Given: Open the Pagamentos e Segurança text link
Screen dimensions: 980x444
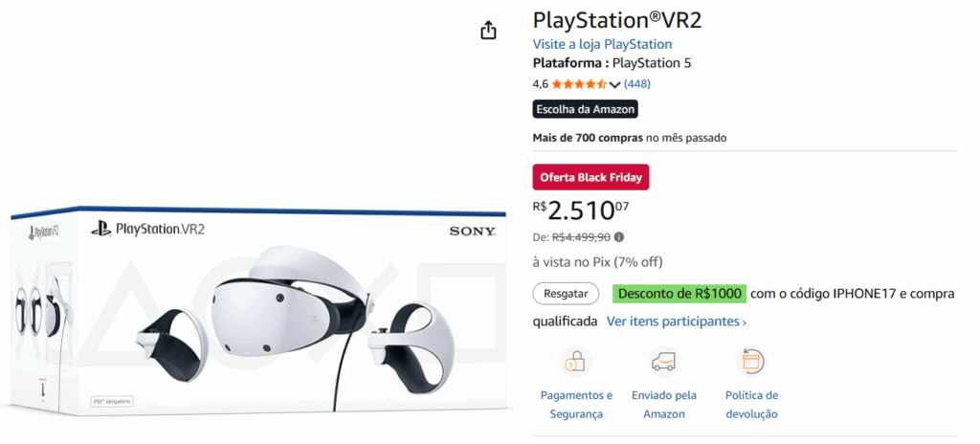Looking at the screenshot, I should point(576,405).
